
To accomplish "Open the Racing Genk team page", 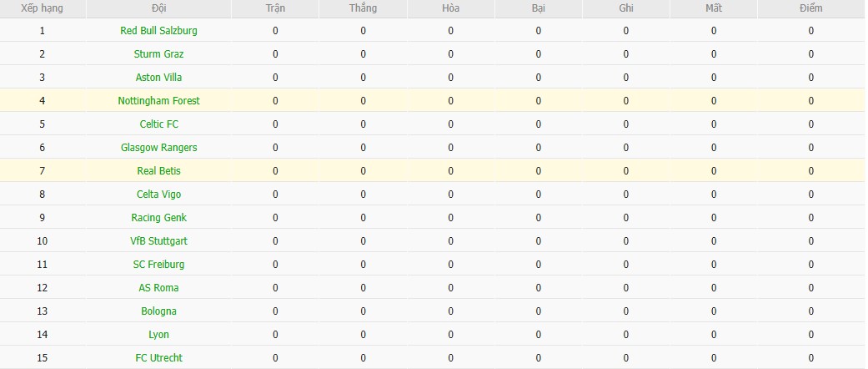I will click(158, 218).
